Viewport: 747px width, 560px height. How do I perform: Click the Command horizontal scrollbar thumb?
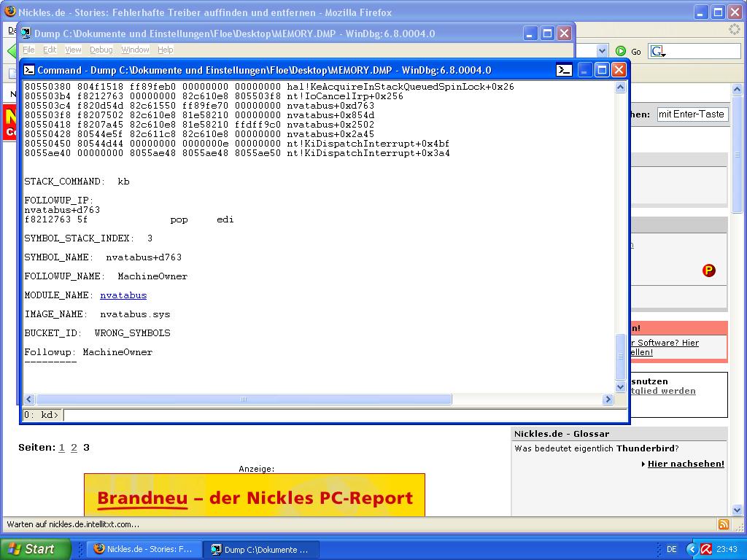point(244,399)
